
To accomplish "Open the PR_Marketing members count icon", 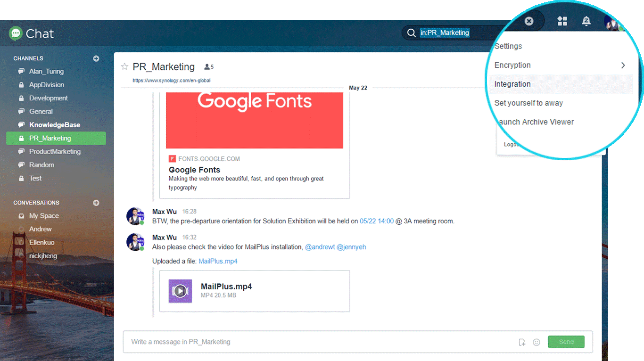I will tap(209, 67).
